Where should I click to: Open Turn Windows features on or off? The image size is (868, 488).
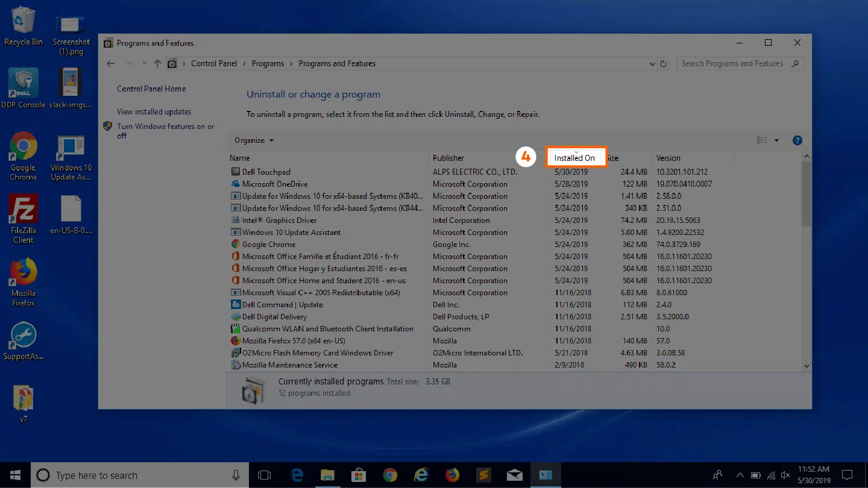[165, 131]
